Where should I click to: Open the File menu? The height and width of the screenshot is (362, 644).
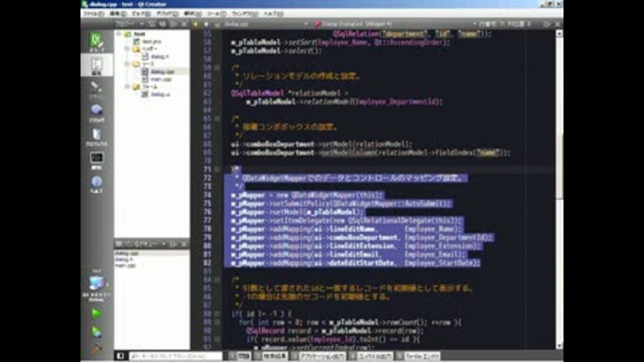pos(94,13)
